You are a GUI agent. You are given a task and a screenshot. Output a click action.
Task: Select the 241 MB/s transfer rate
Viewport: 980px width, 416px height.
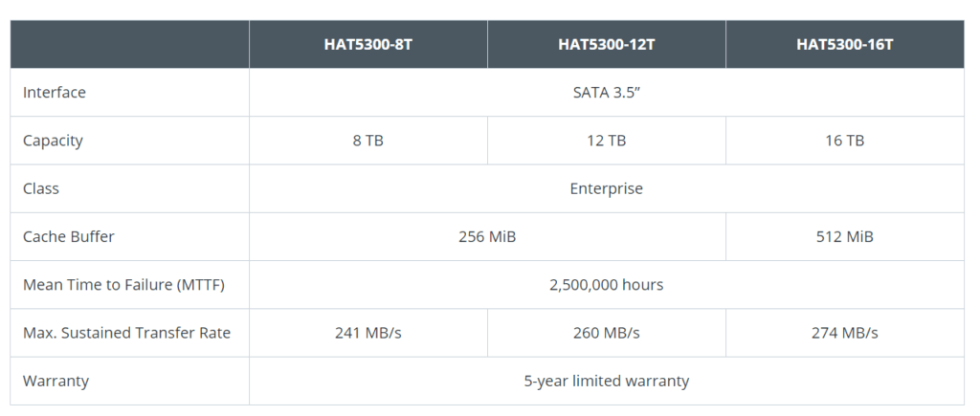coord(368,333)
